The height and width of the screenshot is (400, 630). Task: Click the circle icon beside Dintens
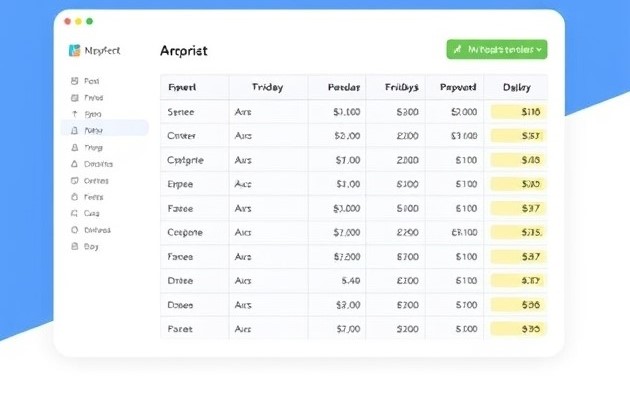click(x=74, y=230)
